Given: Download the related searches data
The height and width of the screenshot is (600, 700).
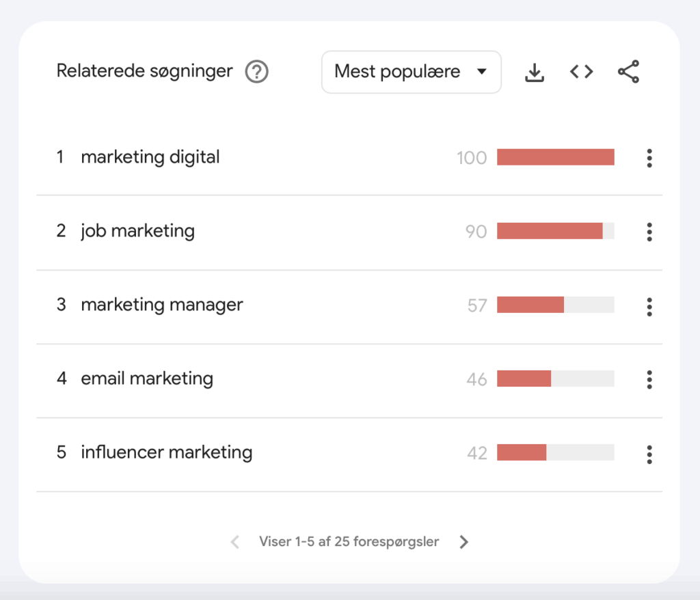Looking at the screenshot, I should [535, 72].
